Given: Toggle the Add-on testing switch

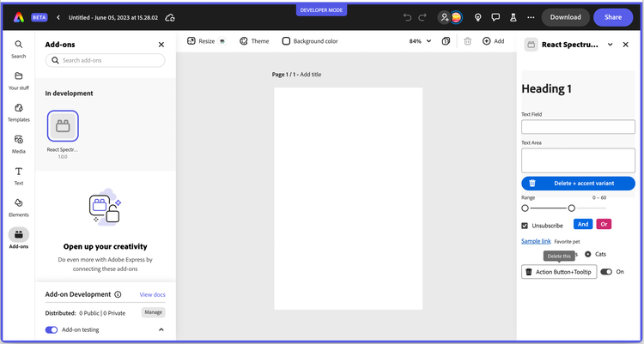Looking at the screenshot, I should click(x=52, y=329).
